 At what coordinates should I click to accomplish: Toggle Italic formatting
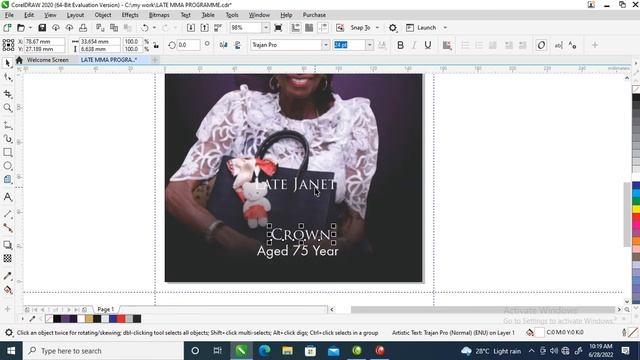414,45
